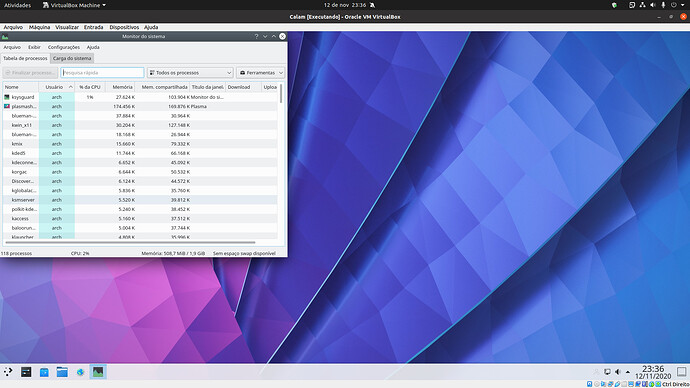Select the plasmashell process row

(x=140, y=106)
